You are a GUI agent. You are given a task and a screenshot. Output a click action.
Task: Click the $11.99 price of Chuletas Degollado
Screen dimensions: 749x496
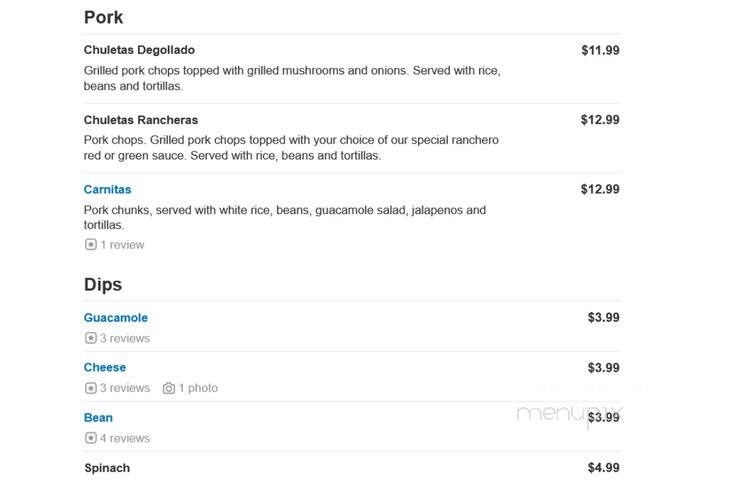tap(600, 50)
